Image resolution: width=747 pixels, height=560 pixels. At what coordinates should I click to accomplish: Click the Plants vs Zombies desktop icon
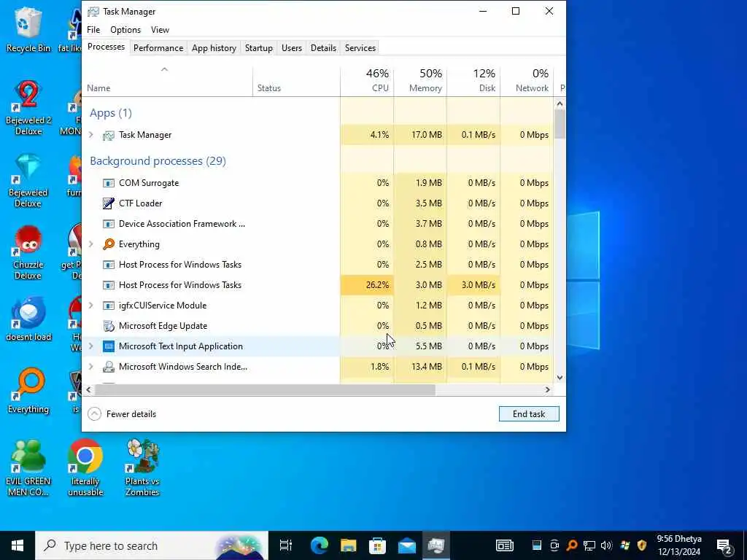[x=142, y=456]
